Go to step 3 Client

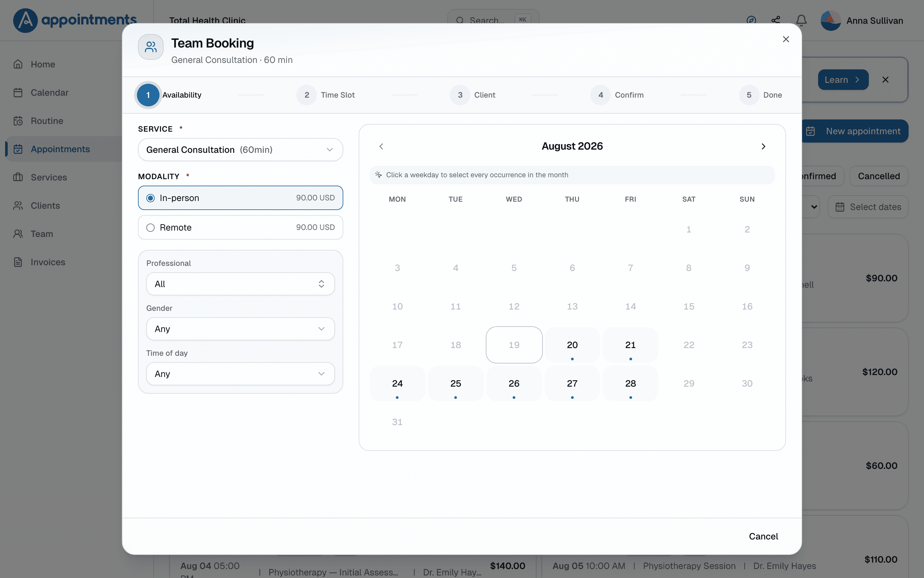473,95
